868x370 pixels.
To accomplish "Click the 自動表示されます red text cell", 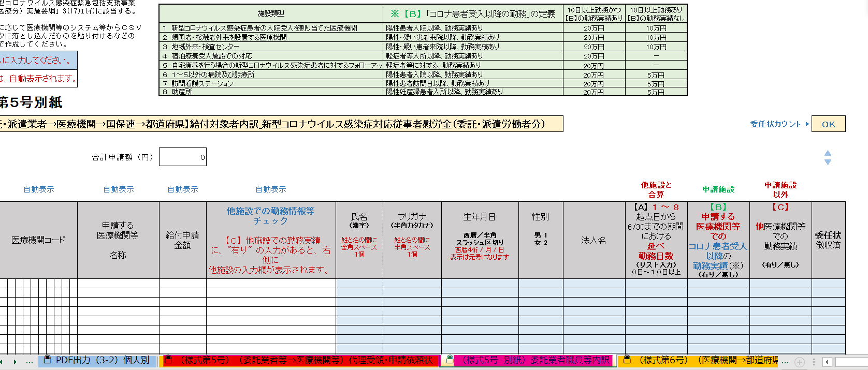I will click(38, 78).
